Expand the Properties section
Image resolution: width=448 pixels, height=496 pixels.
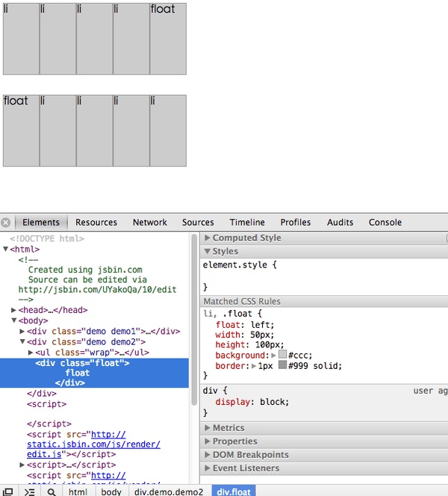click(207, 441)
